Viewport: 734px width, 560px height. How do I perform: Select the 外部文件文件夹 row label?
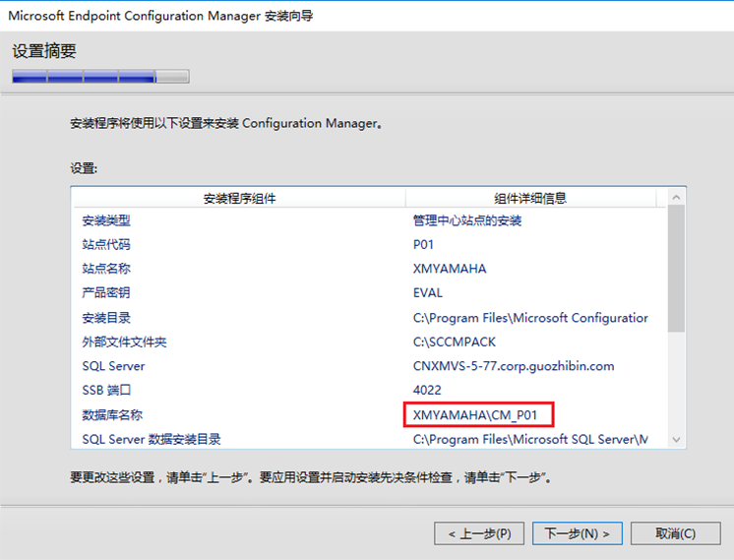[125, 342]
